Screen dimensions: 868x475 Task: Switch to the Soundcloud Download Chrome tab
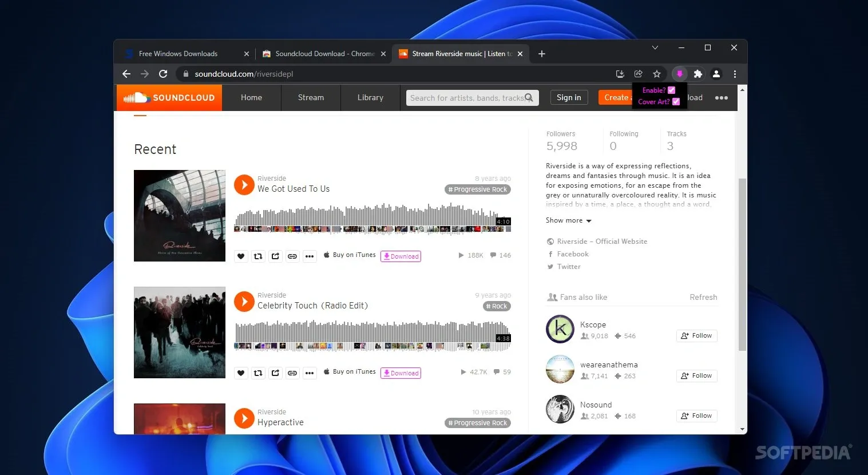tap(324, 54)
